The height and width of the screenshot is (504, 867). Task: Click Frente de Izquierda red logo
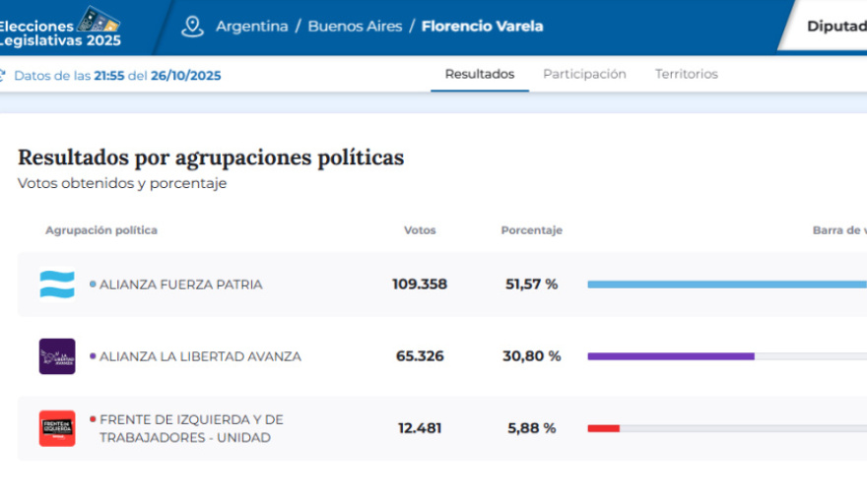(57, 428)
